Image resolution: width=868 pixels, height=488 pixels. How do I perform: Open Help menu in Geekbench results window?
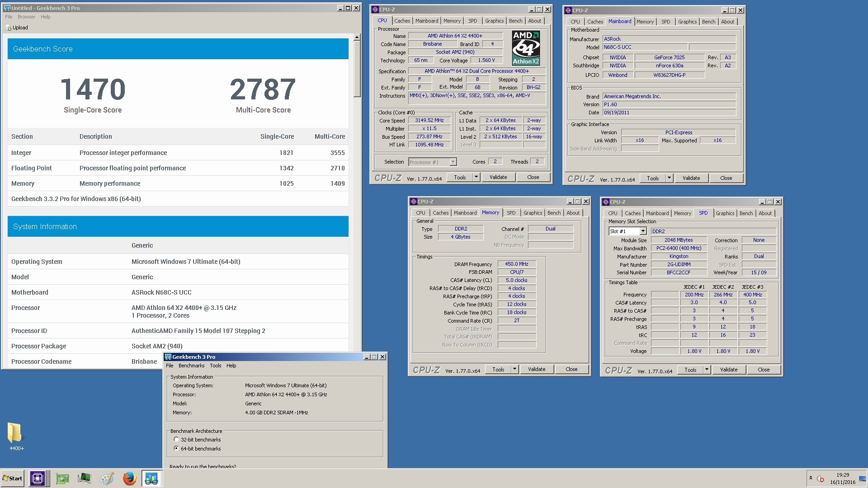click(x=45, y=17)
